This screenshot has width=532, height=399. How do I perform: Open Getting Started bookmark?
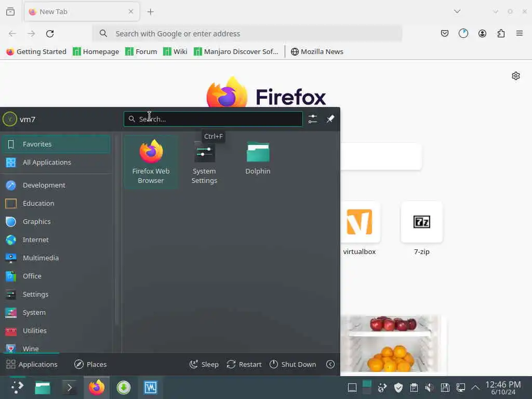(x=36, y=51)
